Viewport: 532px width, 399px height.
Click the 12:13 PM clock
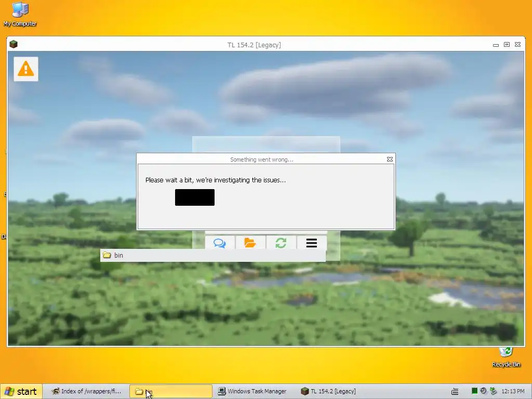513,392
